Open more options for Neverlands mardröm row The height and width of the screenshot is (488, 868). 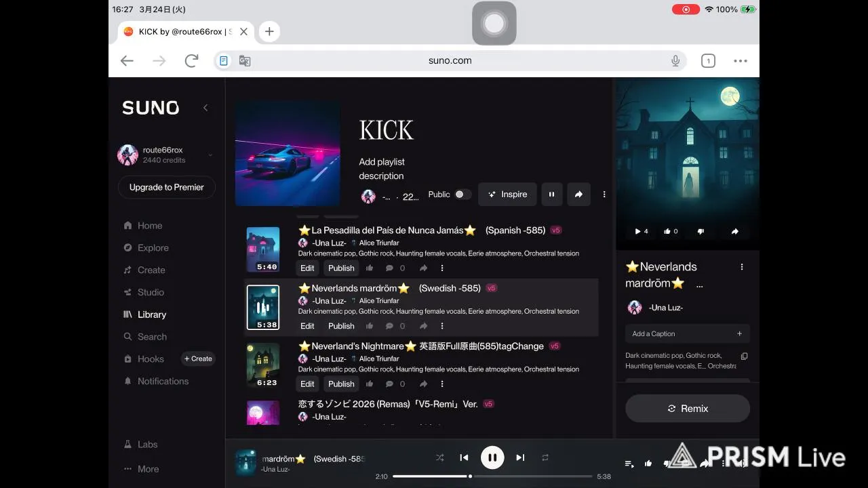tap(442, 326)
